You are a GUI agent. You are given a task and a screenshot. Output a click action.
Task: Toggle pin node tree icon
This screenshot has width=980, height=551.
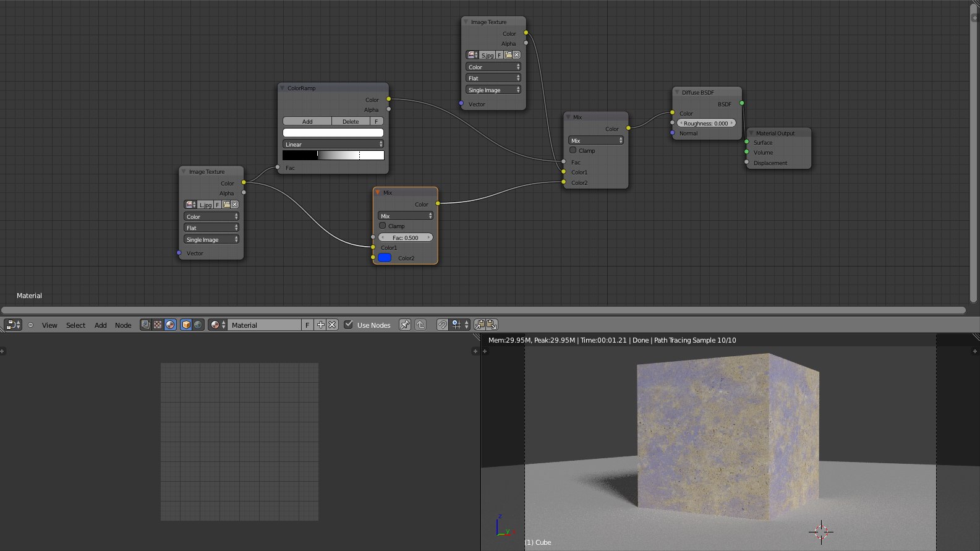[404, 325]
